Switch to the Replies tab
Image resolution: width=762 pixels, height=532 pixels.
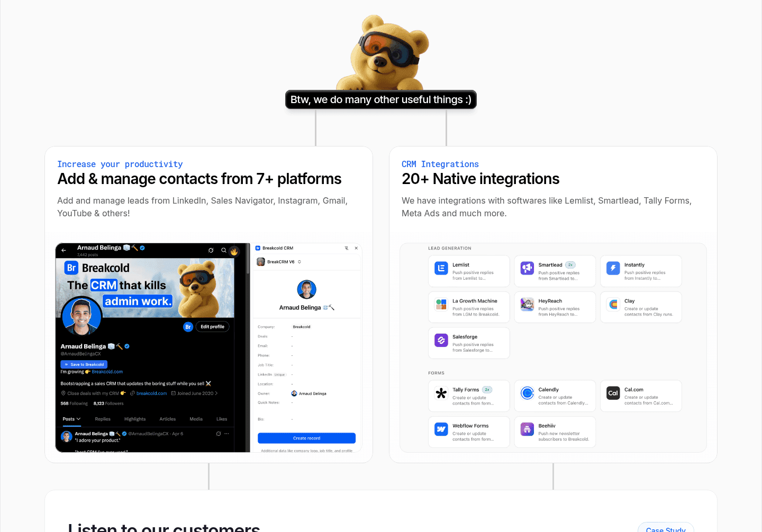(103, 419)
